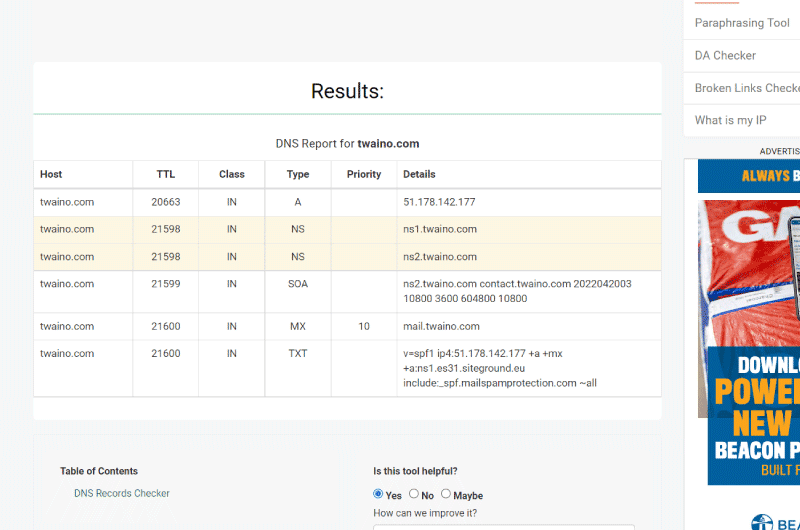Viewport: 800px width, 530px height.
Task: Select the No radio button
Action: (414, 494)
